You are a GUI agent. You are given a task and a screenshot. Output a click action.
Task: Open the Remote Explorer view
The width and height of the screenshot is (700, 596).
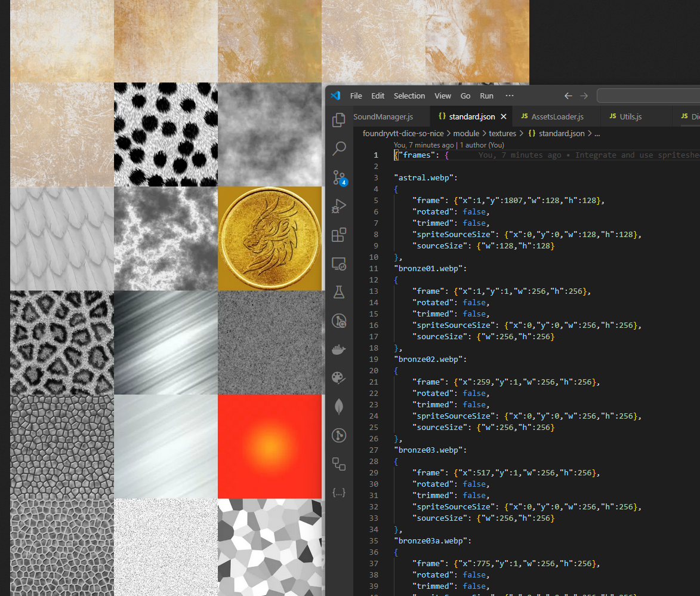339,263
